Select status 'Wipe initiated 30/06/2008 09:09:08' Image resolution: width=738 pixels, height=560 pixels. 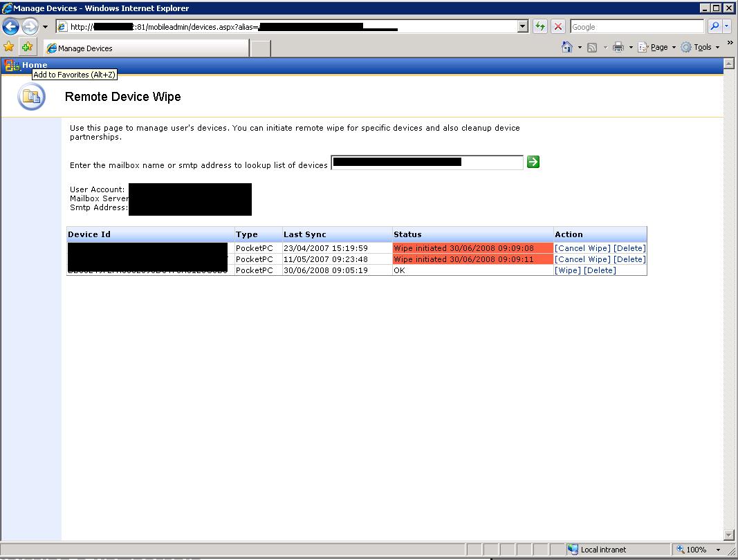click(x=473, y=248)
